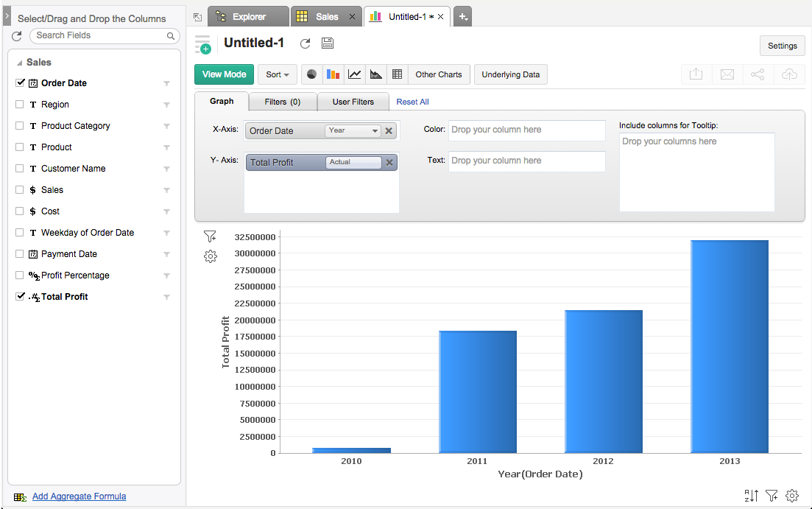Focus the Search Fields input box

coord(99,35)
